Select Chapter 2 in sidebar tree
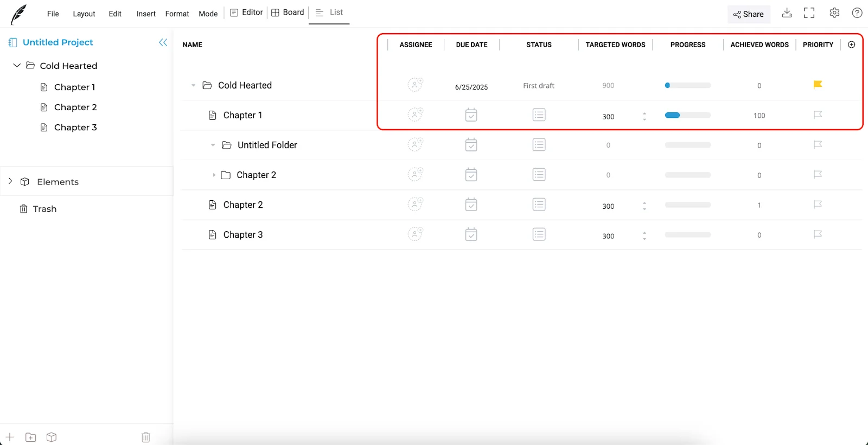The width and height of the screenshot is (868, 445). (75, 107)
